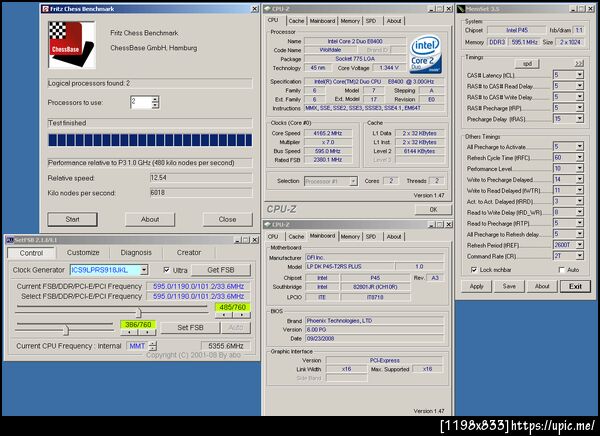Click the lower slider thumb in SetFSB
Image resolution: width=600 pixels, height=436 pixels.
pyautogui.click(x=66, y=330)
